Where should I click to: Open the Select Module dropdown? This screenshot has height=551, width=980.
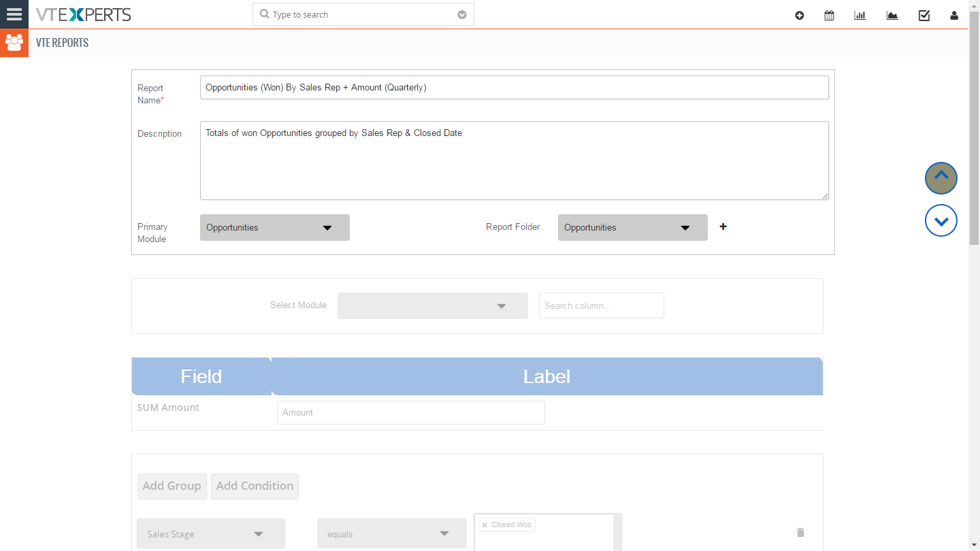[x=433, y=306]
